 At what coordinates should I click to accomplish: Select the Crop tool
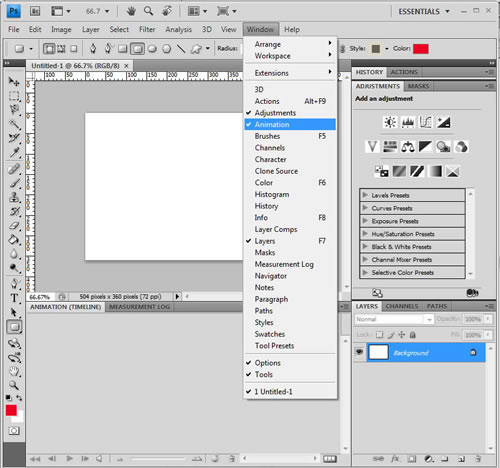tap(14, 138)
